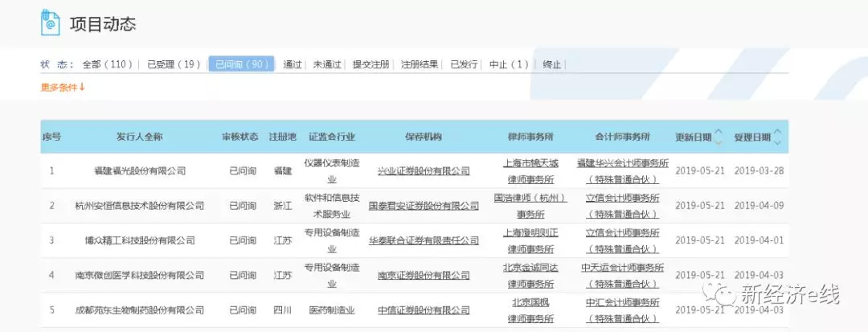Open 立信会计师事务所 link in row 2
868x332 pixels.
[622, 206]
